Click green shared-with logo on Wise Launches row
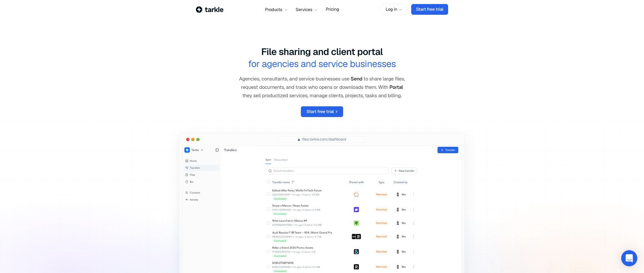 tap(356, 223)
